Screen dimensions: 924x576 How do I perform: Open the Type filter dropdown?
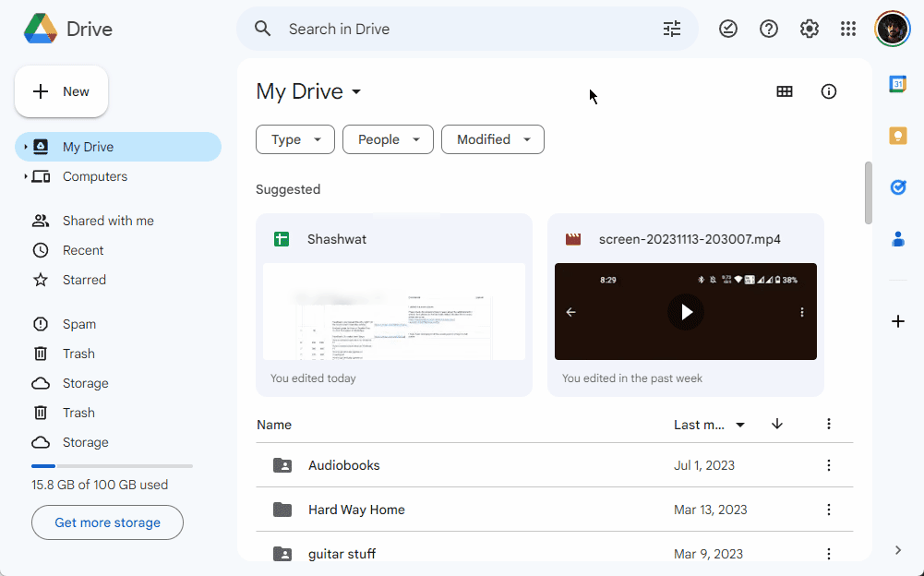[x=295, y=139]
